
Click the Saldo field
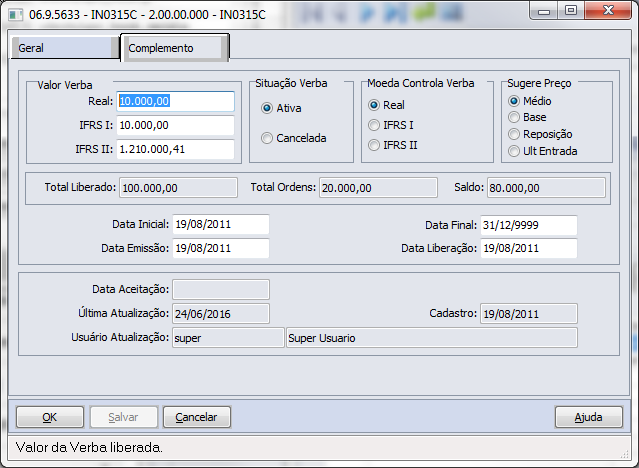(546, 188)
